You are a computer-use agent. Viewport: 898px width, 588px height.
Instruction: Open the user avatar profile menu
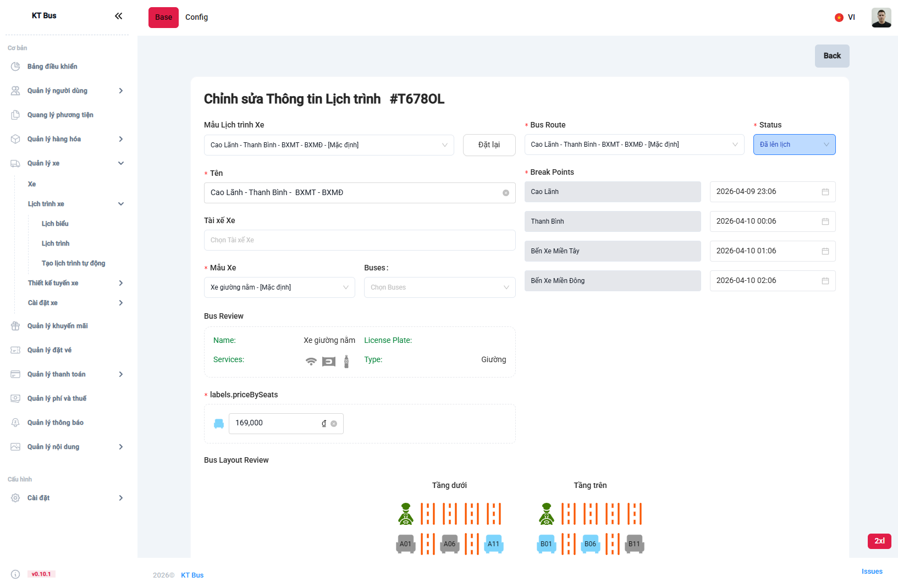881,18
